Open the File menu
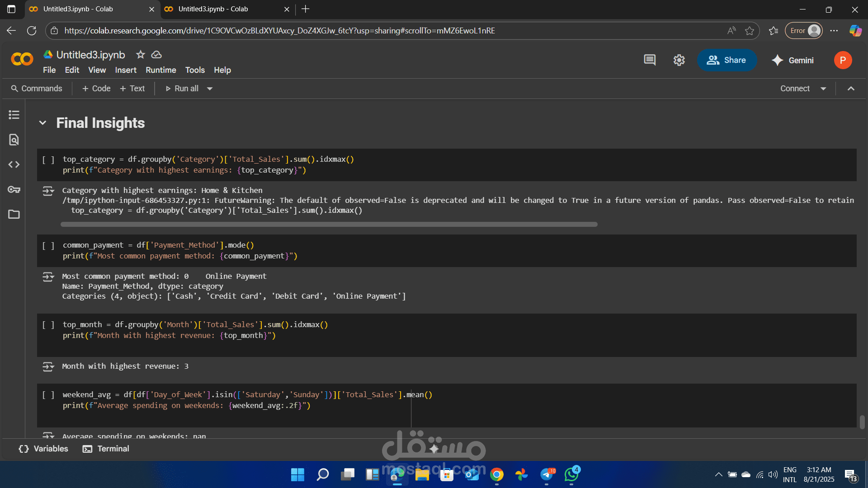 pyautogui.click(x=49, y=70)
